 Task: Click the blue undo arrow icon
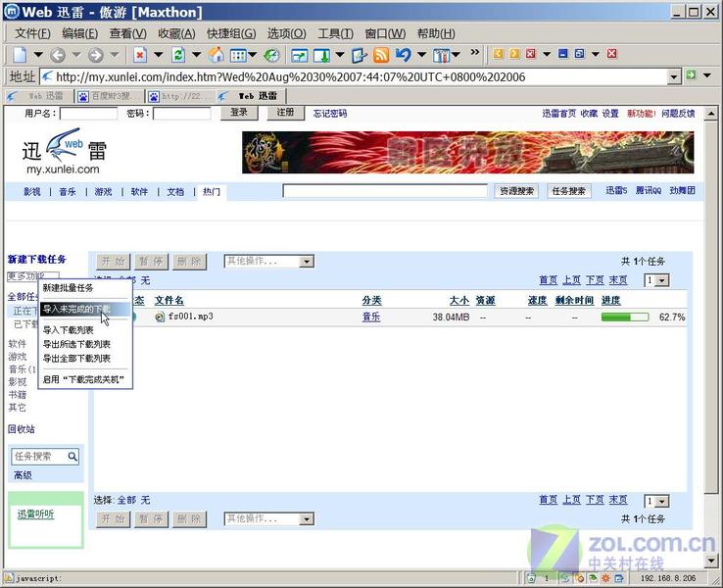pos(403,55)
